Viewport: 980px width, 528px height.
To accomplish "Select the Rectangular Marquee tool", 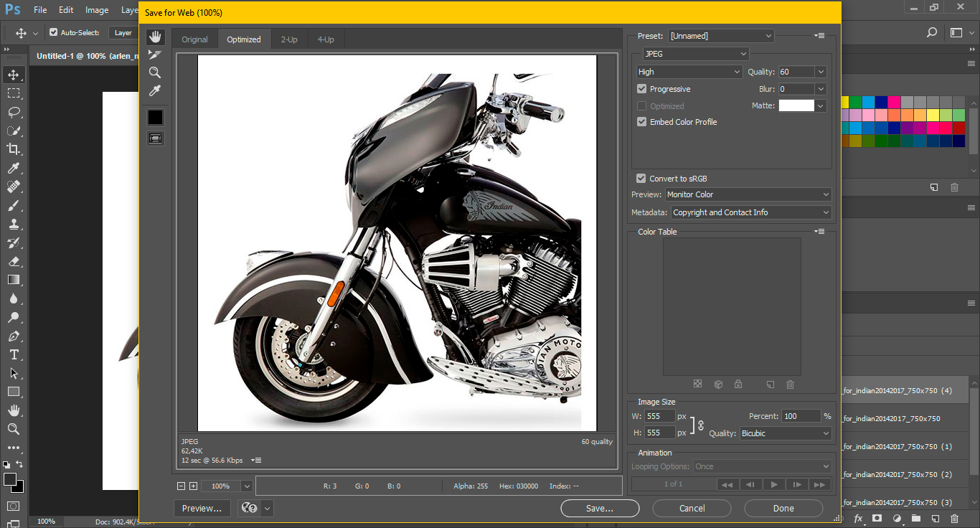I will (x=14, y=93).
